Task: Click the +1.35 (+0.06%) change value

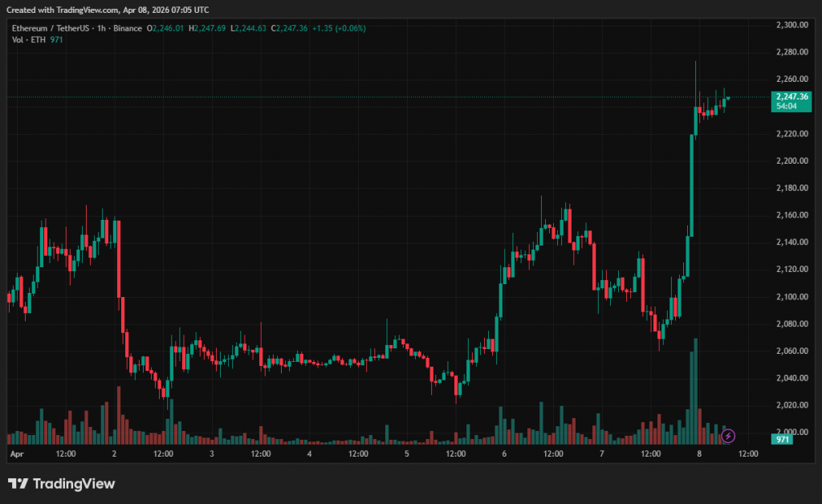Action: point(338,28)
